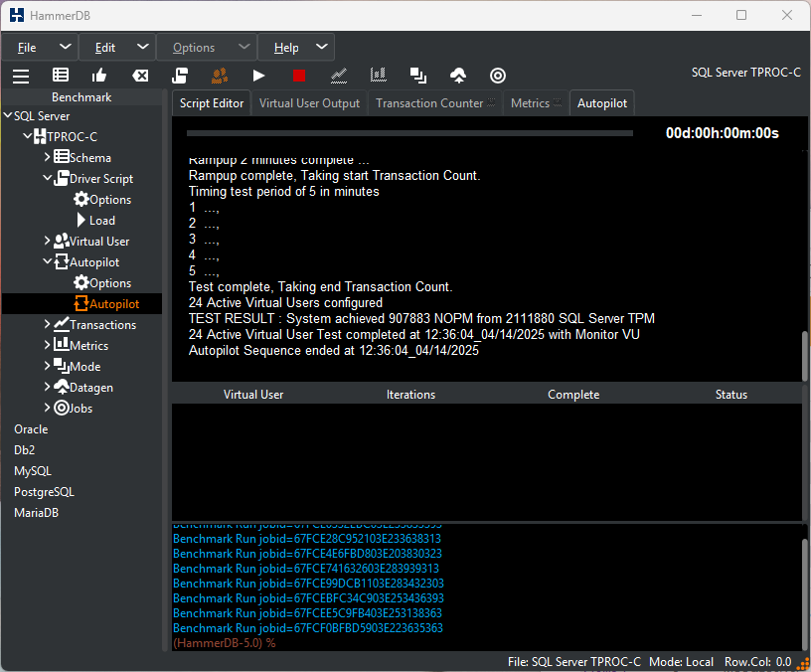The height and width of the screenshot is (672, 811).
Task: Click the Complete column header
Action: pyautogui.click(x=573, y=395)
